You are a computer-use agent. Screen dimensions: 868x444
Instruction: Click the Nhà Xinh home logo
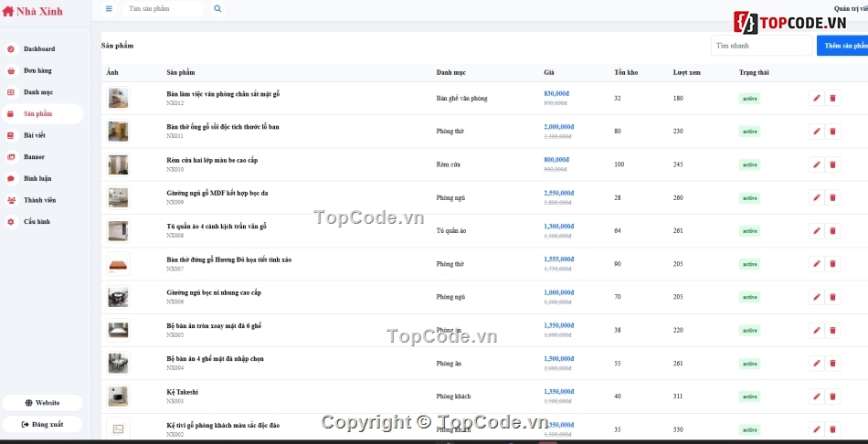pyautogui.click(x=33, y=11)
